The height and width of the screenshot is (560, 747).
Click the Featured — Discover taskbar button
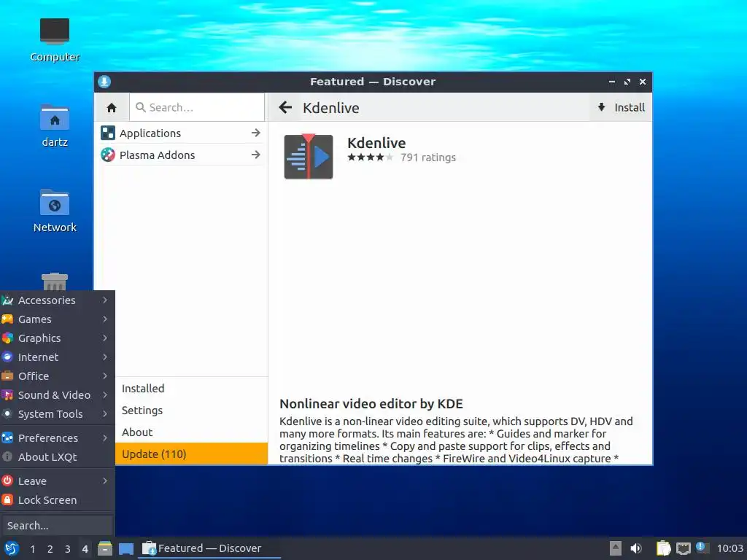209,548
